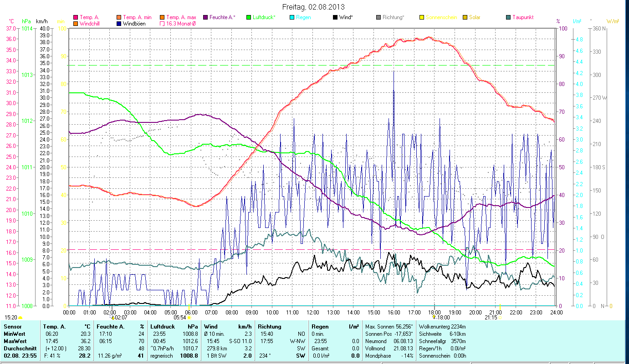This screenshot has width=629, height=364.
Task: Click the 'Gesamt:' rain total label
Action: [321, 348]
